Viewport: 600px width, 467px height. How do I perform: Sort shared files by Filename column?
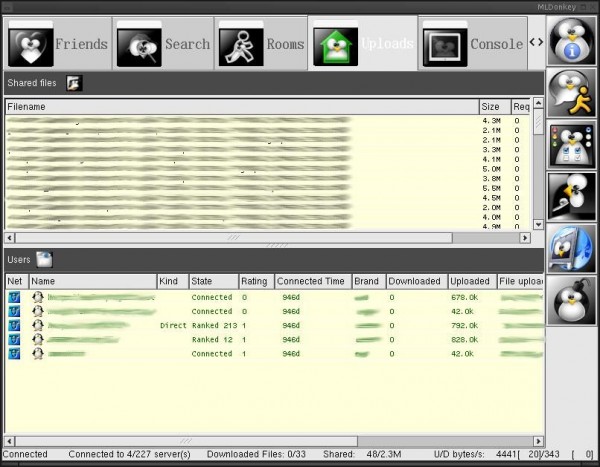click(240, 106)
